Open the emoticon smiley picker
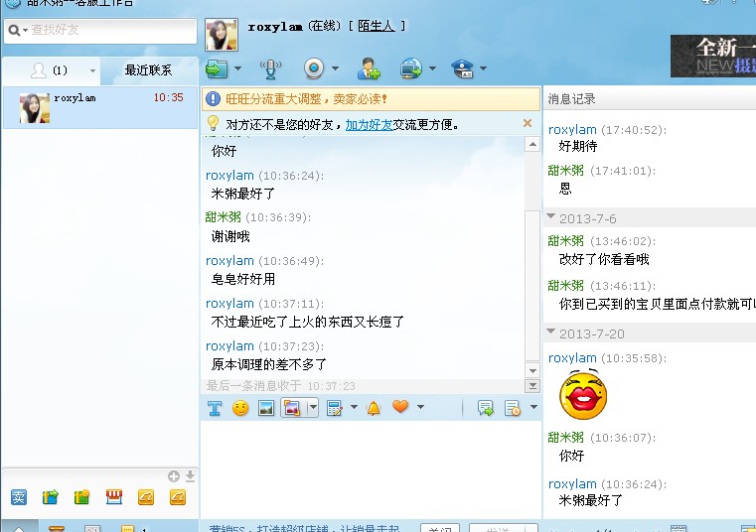756x532 pixels. (x=240, y=408)
